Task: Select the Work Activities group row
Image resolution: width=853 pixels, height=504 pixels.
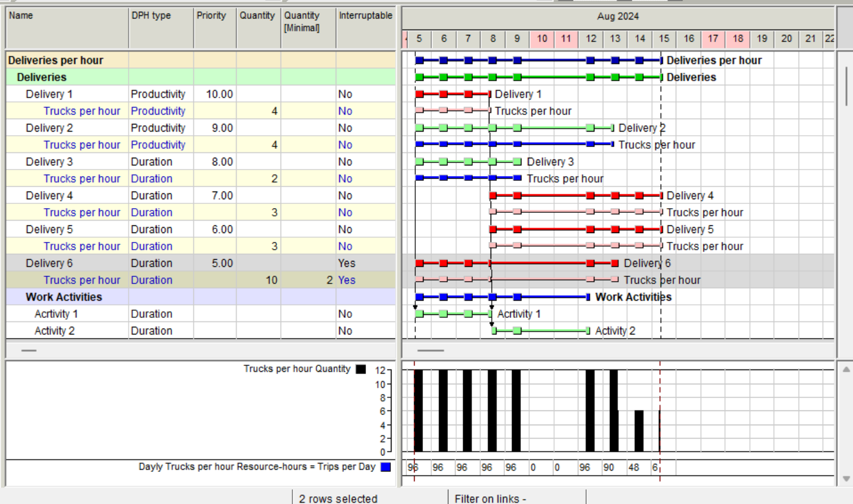Action: click(x=200, y=297)
